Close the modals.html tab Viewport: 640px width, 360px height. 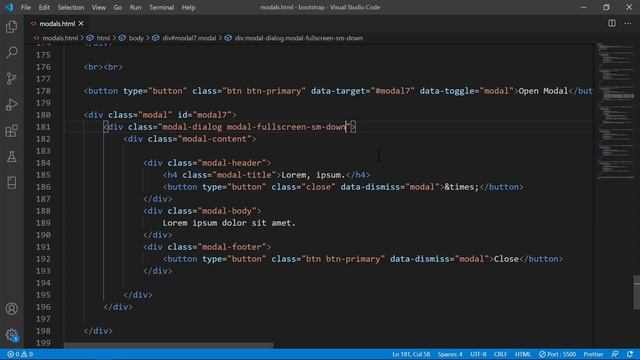pos(81,24)
